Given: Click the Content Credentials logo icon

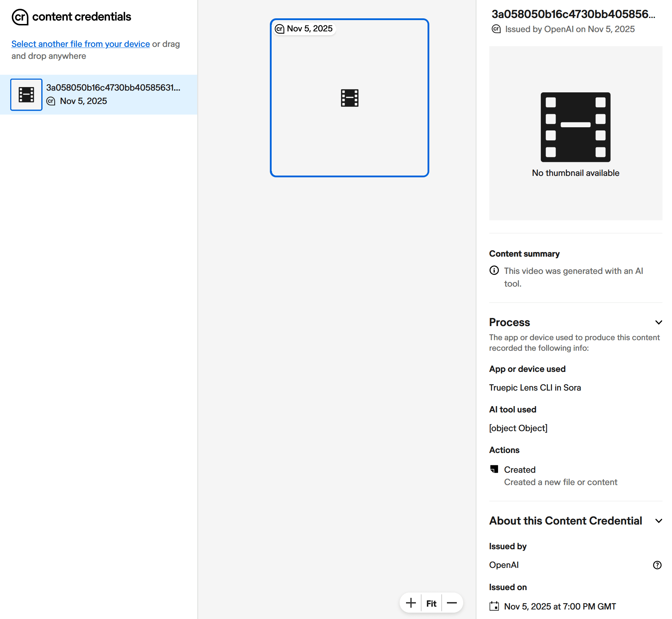Looking at the screenshot, I should 20,17.
